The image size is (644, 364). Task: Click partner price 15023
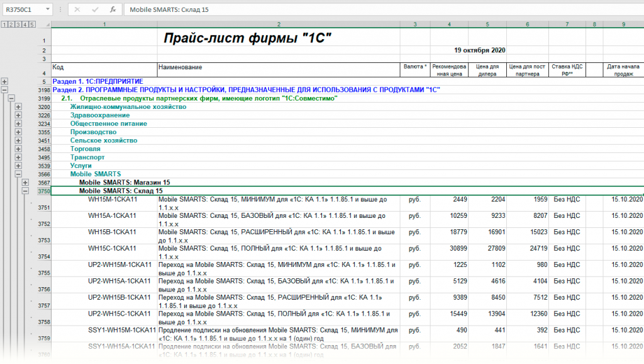coord(538,232)
